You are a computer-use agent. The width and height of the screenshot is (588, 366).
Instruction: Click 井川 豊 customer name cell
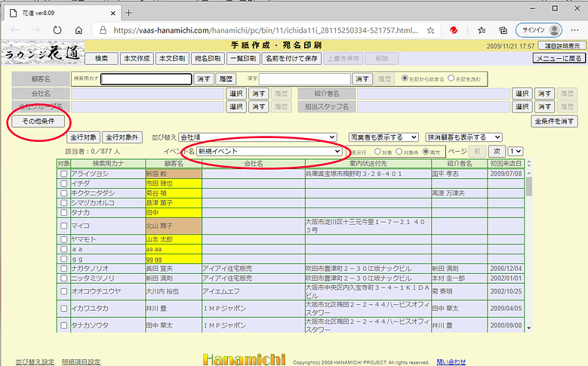174,308
